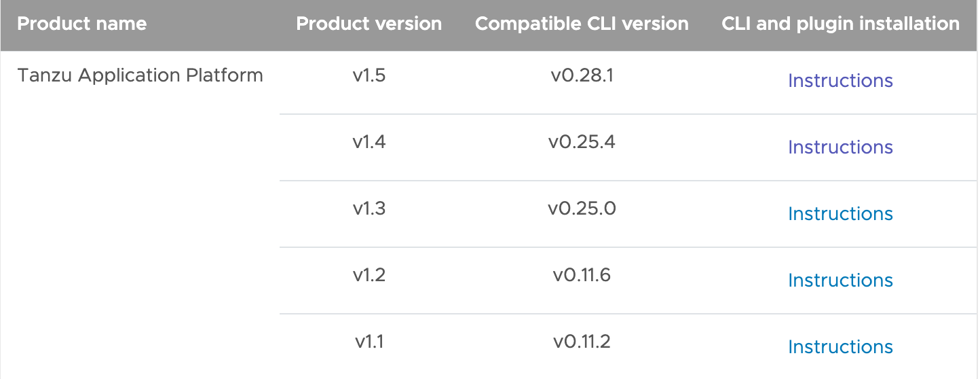
Task: Click the v0.25.4 CLI version cell
Action: (582, 142)
